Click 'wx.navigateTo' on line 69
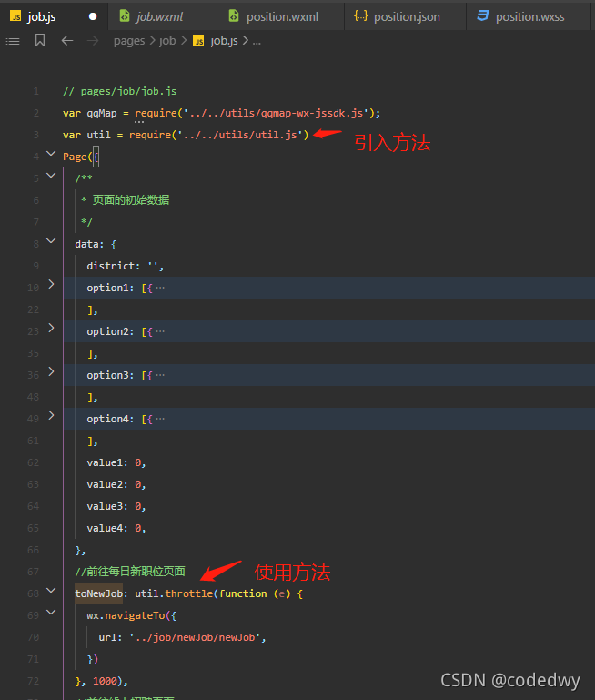This screenshot has height=700, width=595. (126, 615)
